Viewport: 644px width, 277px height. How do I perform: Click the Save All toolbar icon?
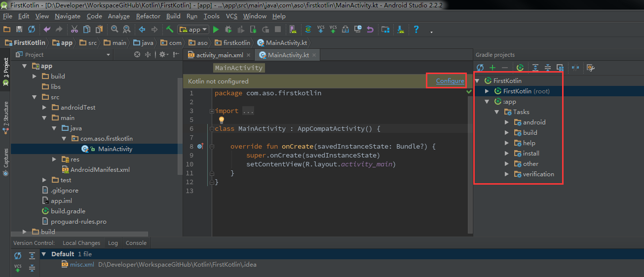click(19, 30)
